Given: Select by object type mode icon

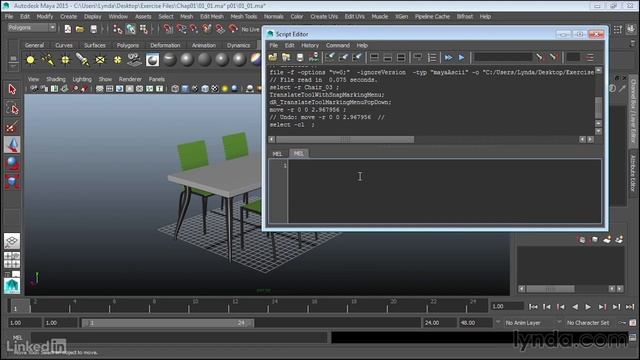Looking at the screenshot, I should point(131,29).
